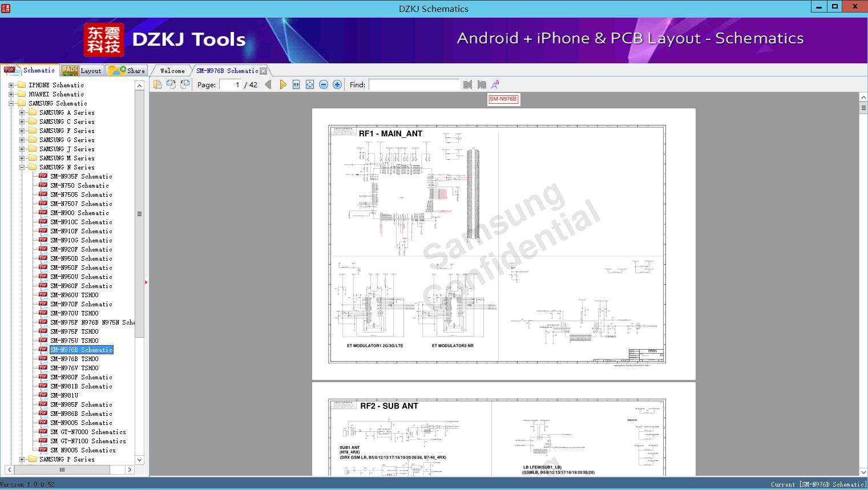
Task: Find next match icon
Action: (482, 84)
